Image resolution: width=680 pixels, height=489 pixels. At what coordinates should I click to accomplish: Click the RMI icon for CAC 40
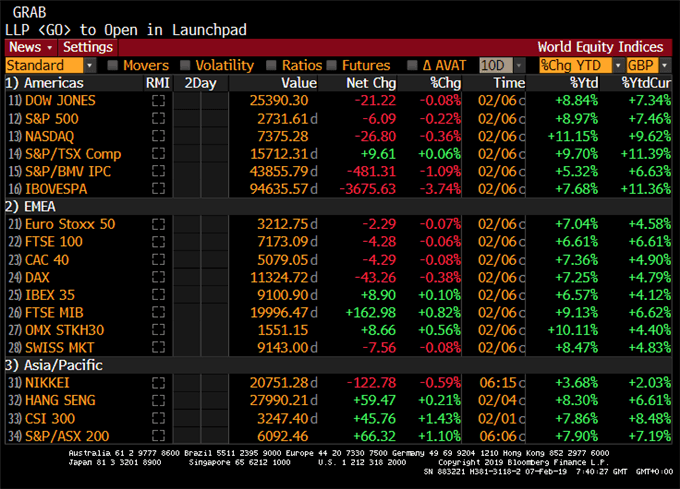click(x=158, y=259)
